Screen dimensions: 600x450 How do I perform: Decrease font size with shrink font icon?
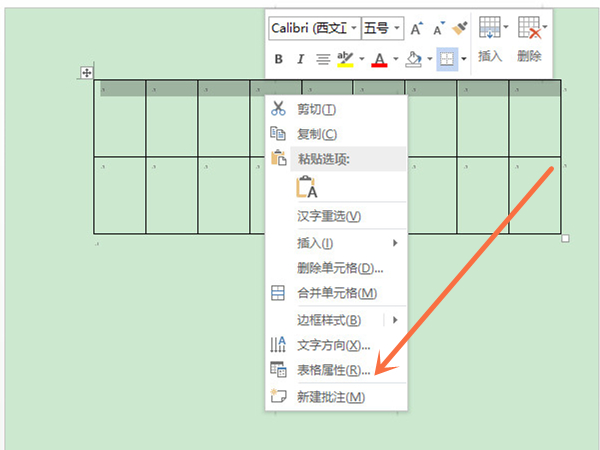point(438,28)
